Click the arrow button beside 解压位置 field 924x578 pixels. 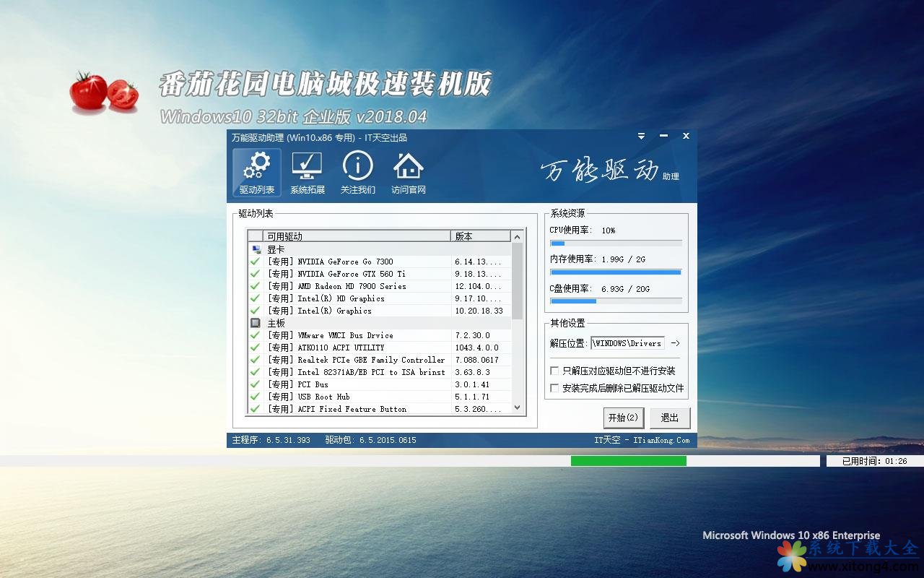tap(675, 343)
